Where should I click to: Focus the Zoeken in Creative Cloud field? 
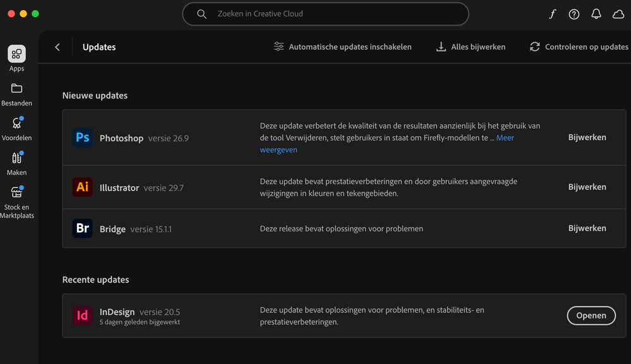click(x=325, y=14)
